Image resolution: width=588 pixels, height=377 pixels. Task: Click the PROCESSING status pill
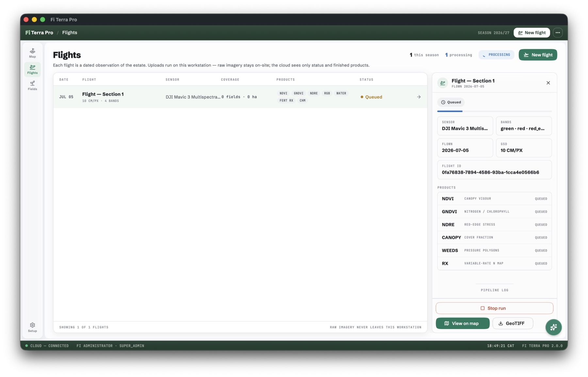(x=496, y=55)
